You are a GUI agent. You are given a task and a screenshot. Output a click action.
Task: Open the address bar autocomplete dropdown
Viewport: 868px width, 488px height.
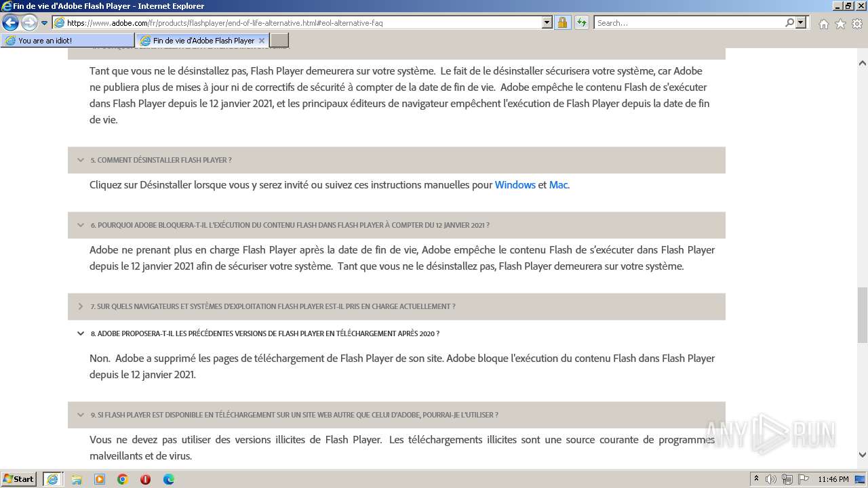(x=547, y=22)
